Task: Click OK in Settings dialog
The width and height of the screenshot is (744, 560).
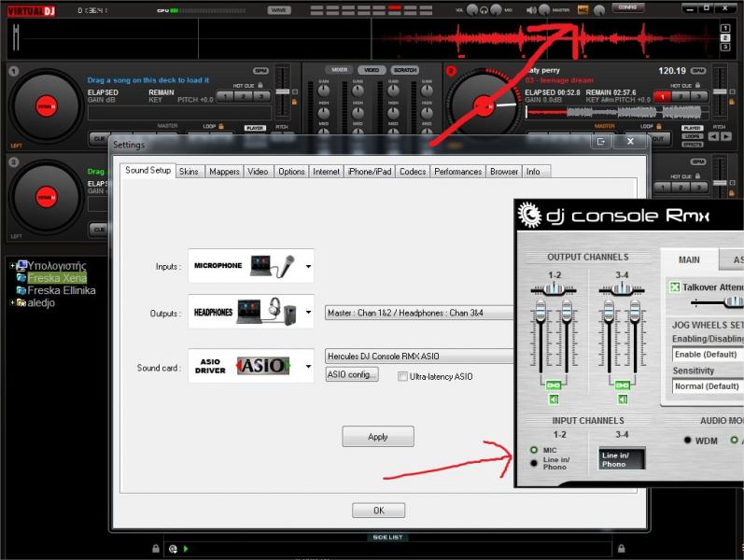Action: pos(379,511)
